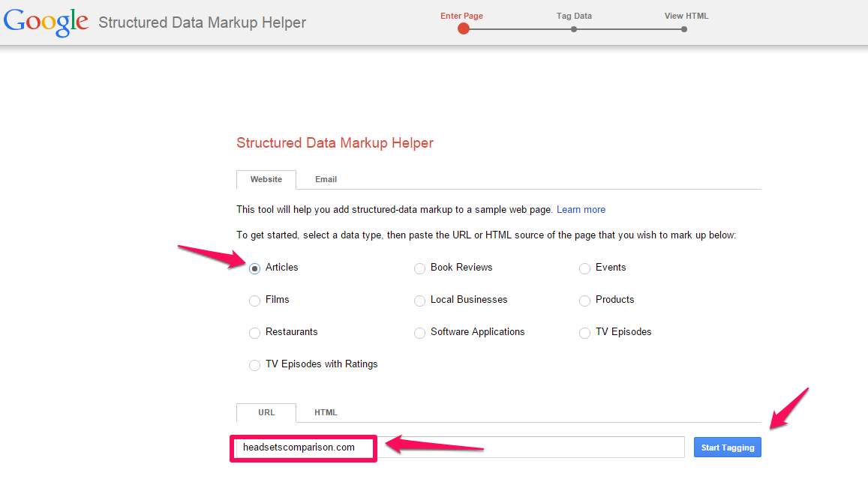Screen dimensions: 868x482
Task: Select the Restaurants radio button
Action: [254, 333]
